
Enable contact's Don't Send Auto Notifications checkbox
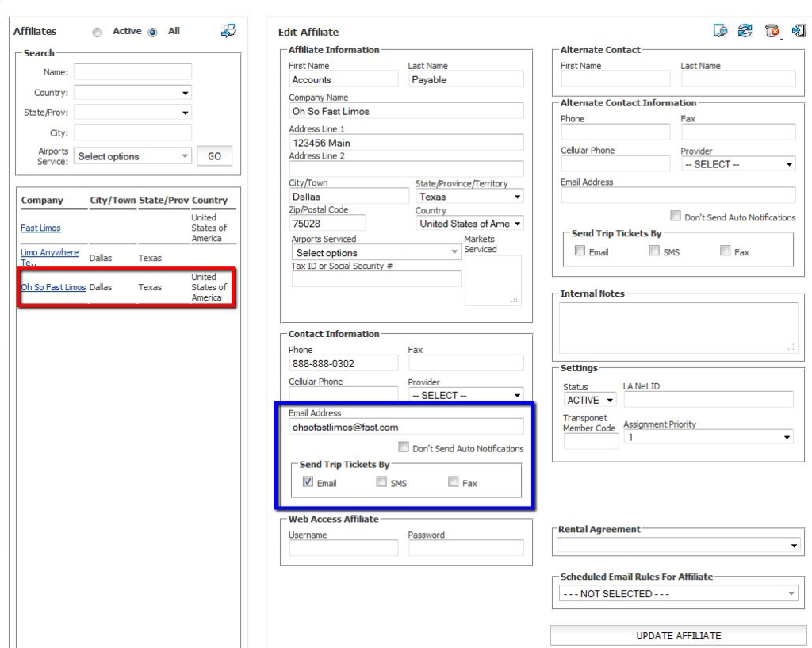click(x=404, y=448)
